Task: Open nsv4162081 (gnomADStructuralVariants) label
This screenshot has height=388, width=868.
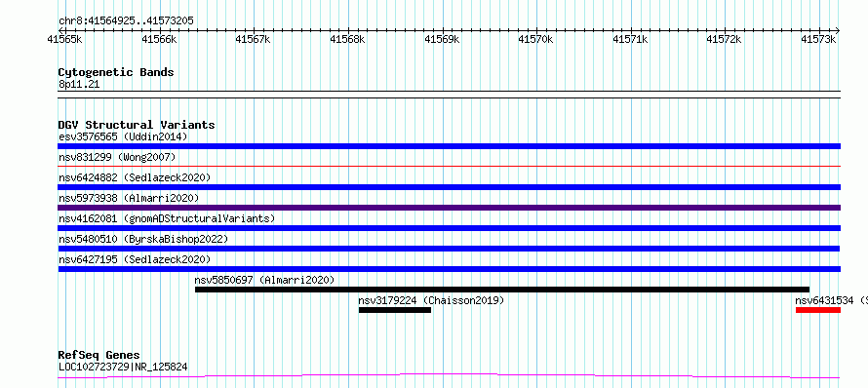Action: point(167,218)
